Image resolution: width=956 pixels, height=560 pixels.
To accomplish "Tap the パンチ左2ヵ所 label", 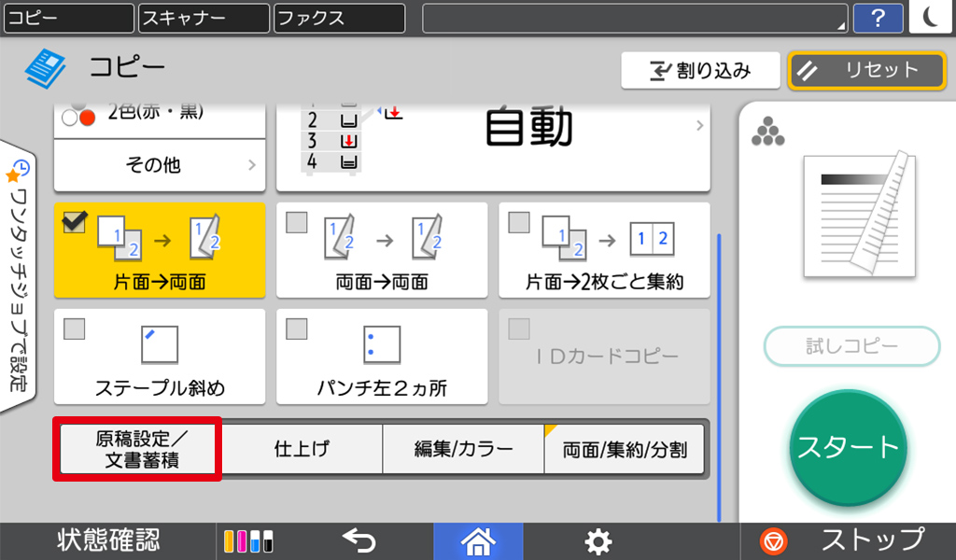I will (x=382, y=388).
